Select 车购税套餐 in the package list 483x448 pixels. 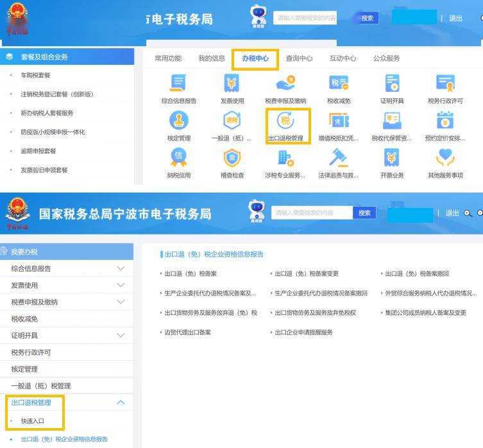pyautogui.click(x=35, y=75)
